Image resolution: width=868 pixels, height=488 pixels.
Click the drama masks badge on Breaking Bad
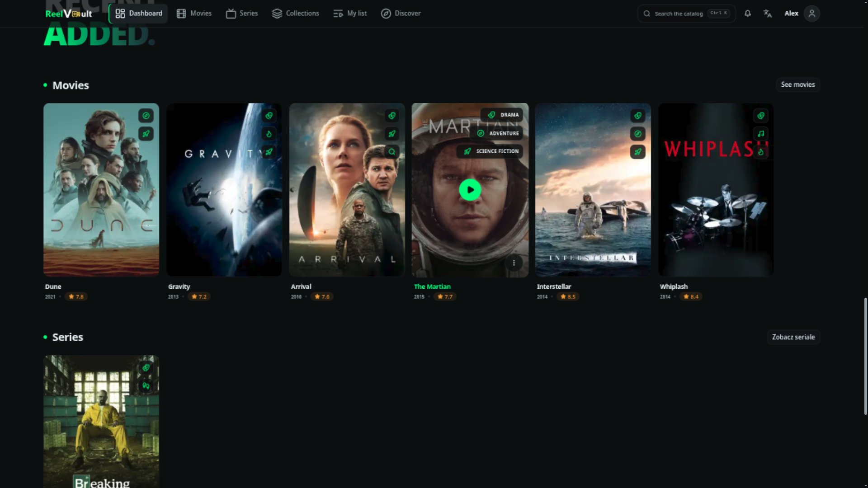(146, 368)
